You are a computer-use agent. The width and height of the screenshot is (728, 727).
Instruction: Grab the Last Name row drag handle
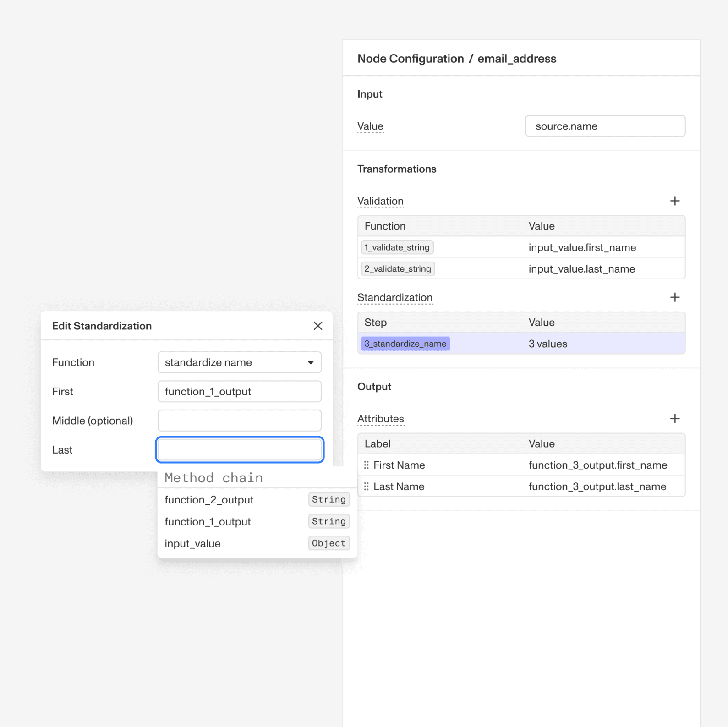point(367,486)
